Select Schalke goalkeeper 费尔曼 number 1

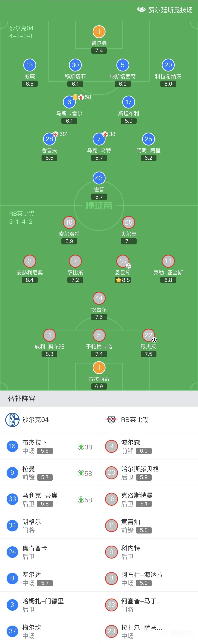(99, 32)
